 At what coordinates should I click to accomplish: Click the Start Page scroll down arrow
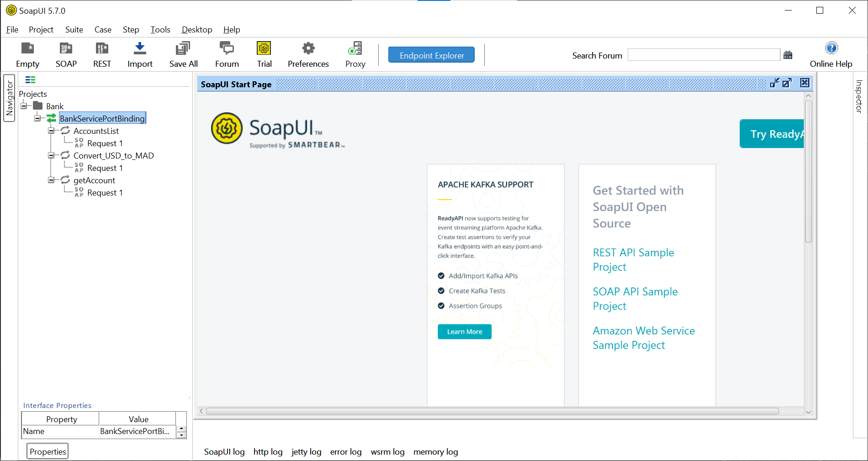tap(808, 412)
